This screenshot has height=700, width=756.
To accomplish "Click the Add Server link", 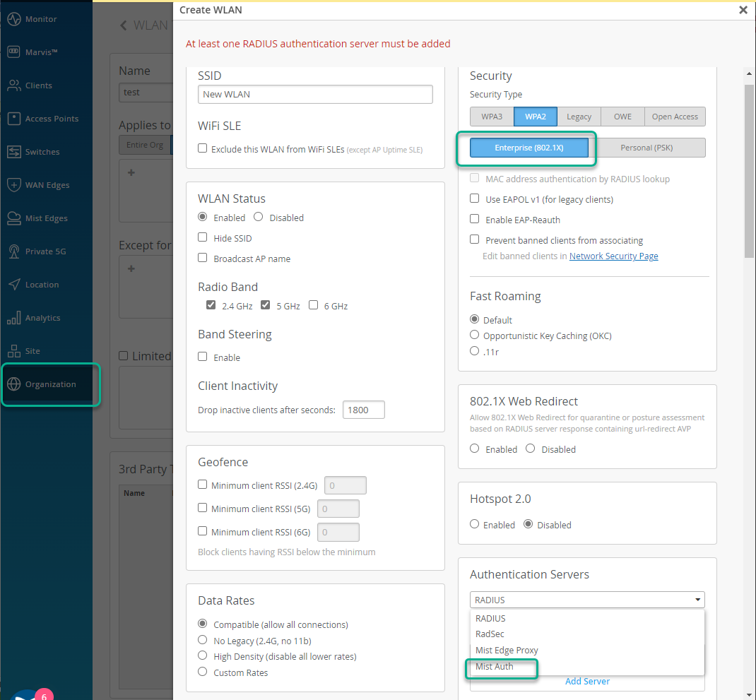I will pos(587,682).
